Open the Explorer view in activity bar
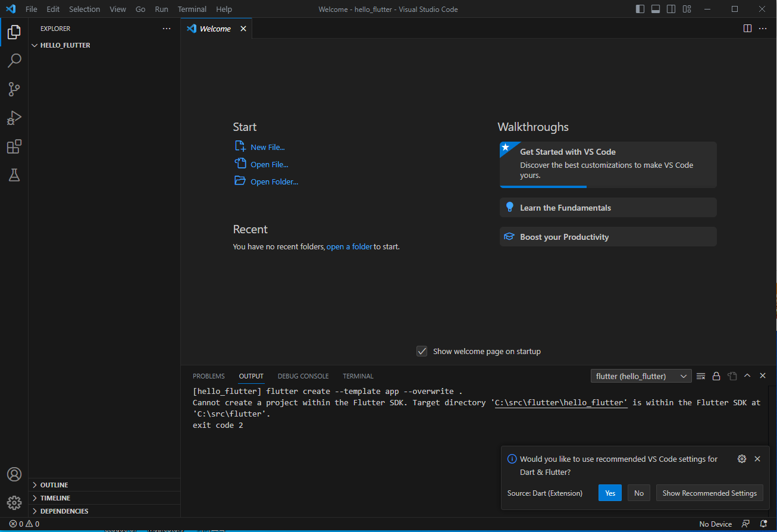This screenshot has height=532, width=777. (x=14, y=32)
